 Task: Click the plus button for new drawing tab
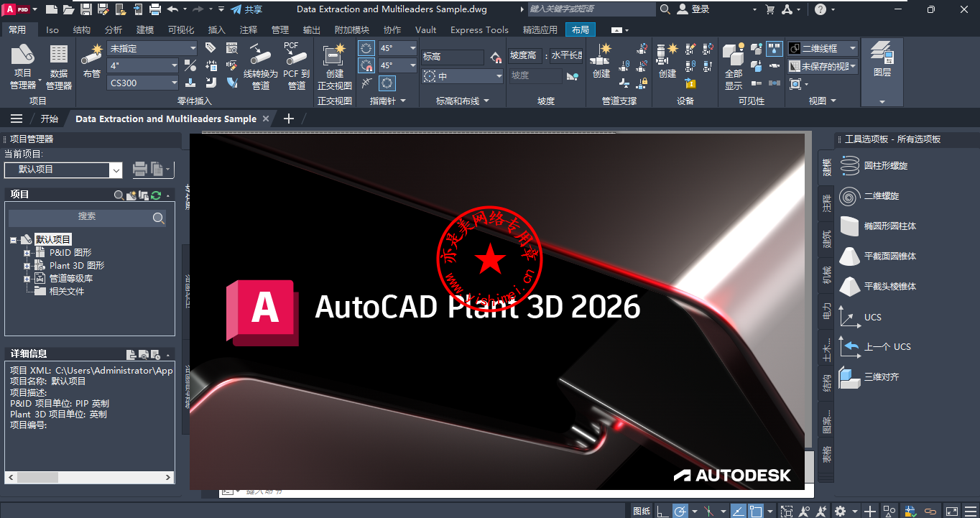[x=289, y=119]
